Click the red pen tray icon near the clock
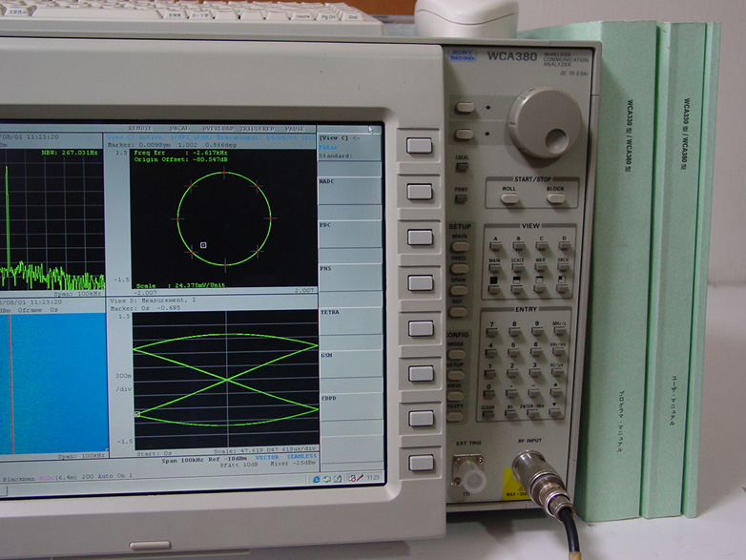 click(361, 478)
